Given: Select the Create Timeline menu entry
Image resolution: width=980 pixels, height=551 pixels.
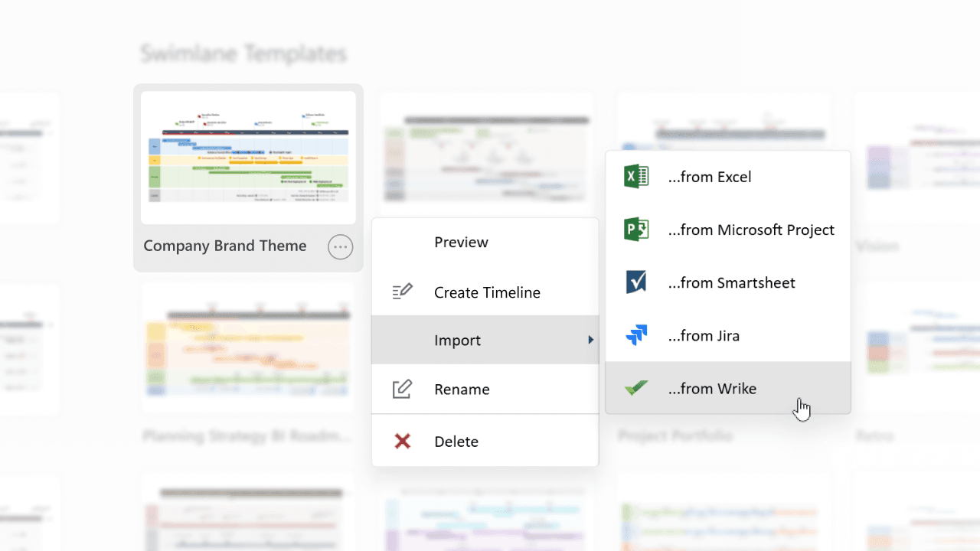Looking at the screenshot, I should coord(485,292).
